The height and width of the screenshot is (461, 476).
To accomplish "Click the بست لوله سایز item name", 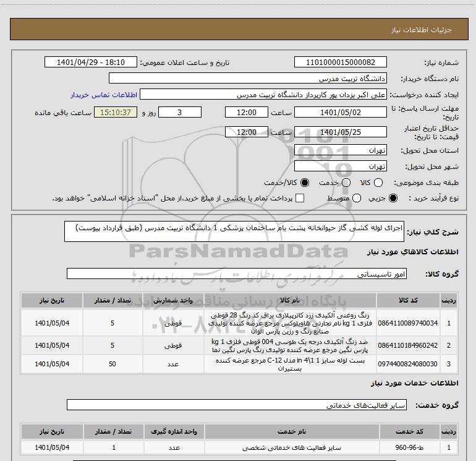I will [x=290, y=364].
